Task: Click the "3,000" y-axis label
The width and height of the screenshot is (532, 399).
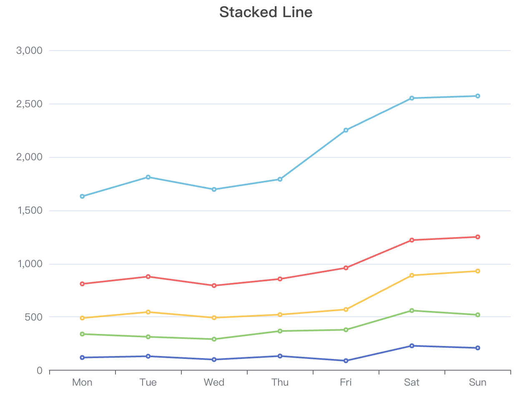Action: click(x=30, y=51)
